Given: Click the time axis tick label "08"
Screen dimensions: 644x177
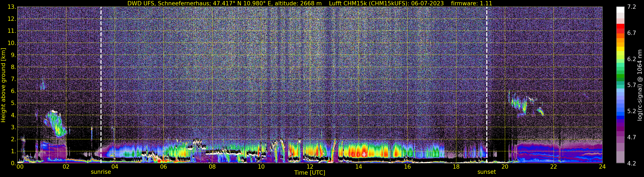Looking at the screenshot, I should pyautogui.click(x=212, y=167).
